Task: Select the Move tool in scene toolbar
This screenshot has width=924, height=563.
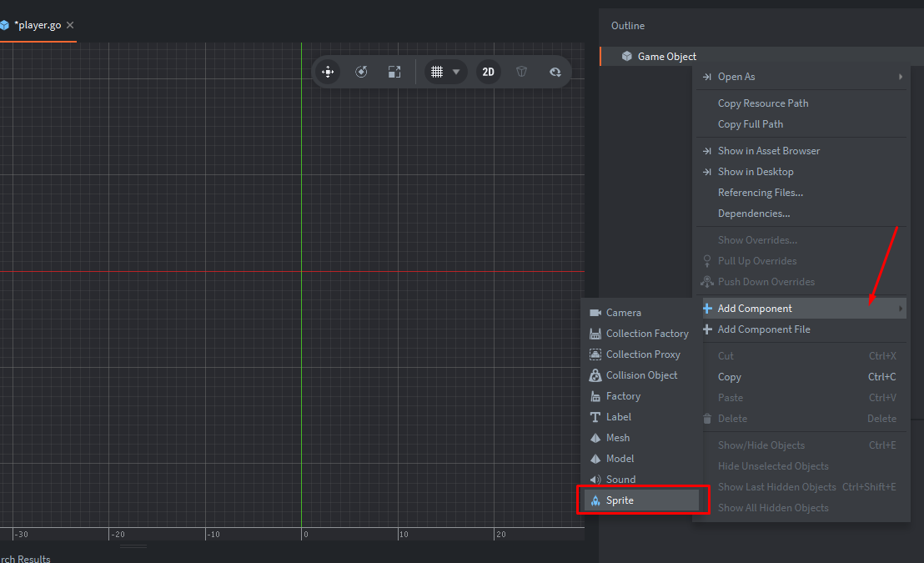Action: [x=328, y=72]
